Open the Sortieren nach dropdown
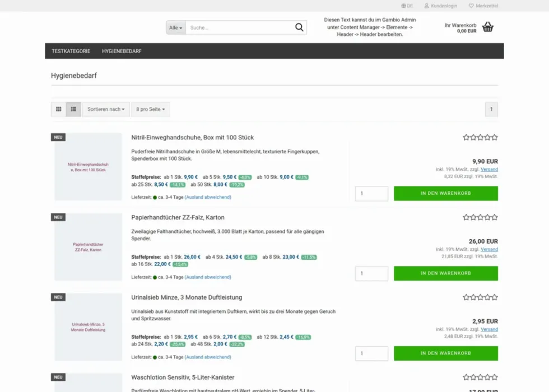Image resolution: width=549 pixels, height=392 pixels. pyautogui.click(x=106, y=109)
